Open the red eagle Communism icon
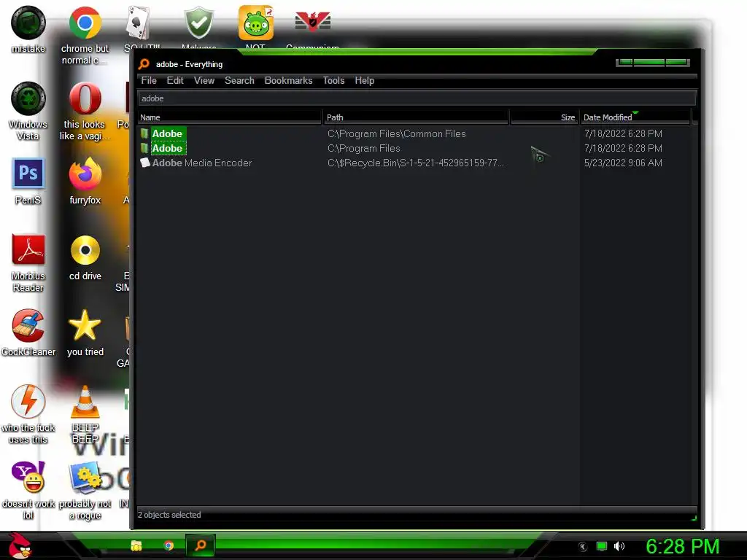The height and width of the screenshot is (560, 747). tap(312, 22)
